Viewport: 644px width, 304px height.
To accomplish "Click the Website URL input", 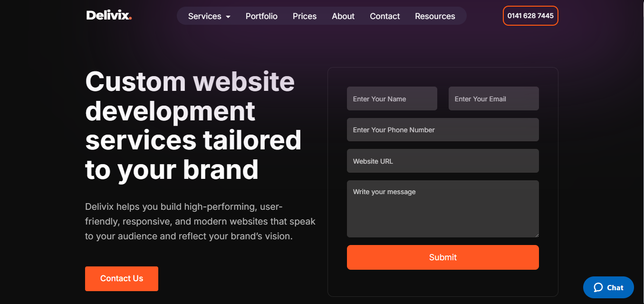I will [x=442, y=161].
